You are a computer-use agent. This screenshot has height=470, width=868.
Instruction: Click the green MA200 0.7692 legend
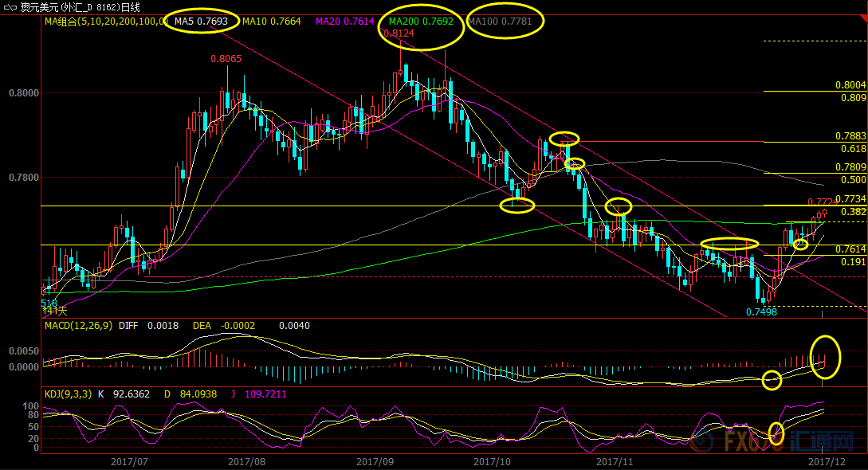[421, 22]
